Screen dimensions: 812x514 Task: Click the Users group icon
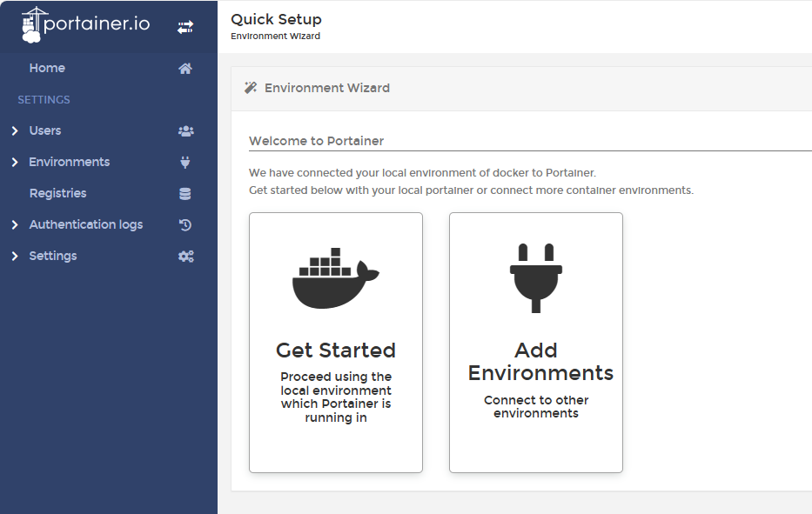(x=185, y=131)
